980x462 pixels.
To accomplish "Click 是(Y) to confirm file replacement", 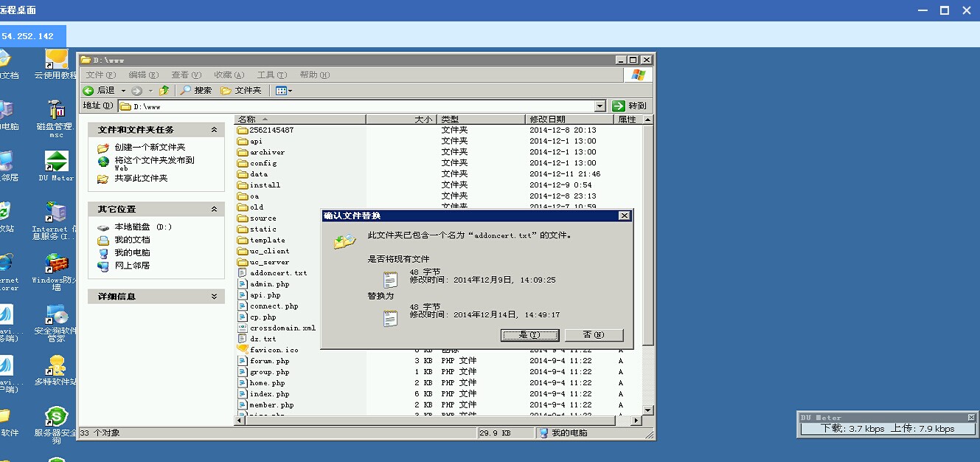I will pos(529,334).
